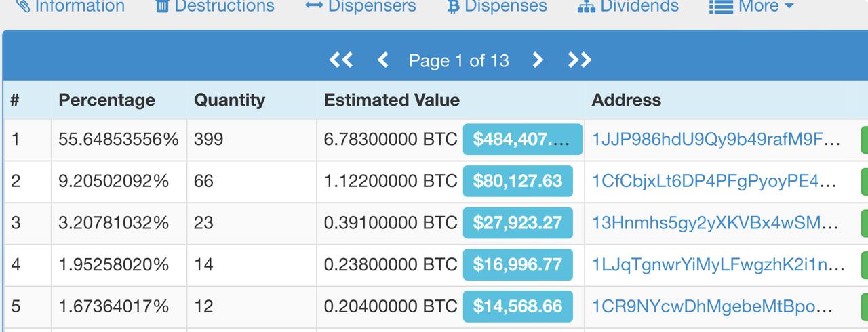Click quantity 23 cell
Viewport: 868px width, 332px height.
coord(252,223)
